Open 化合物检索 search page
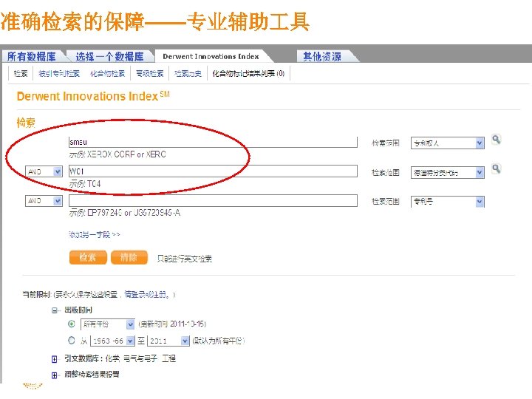532x399 pixels. 108,73
